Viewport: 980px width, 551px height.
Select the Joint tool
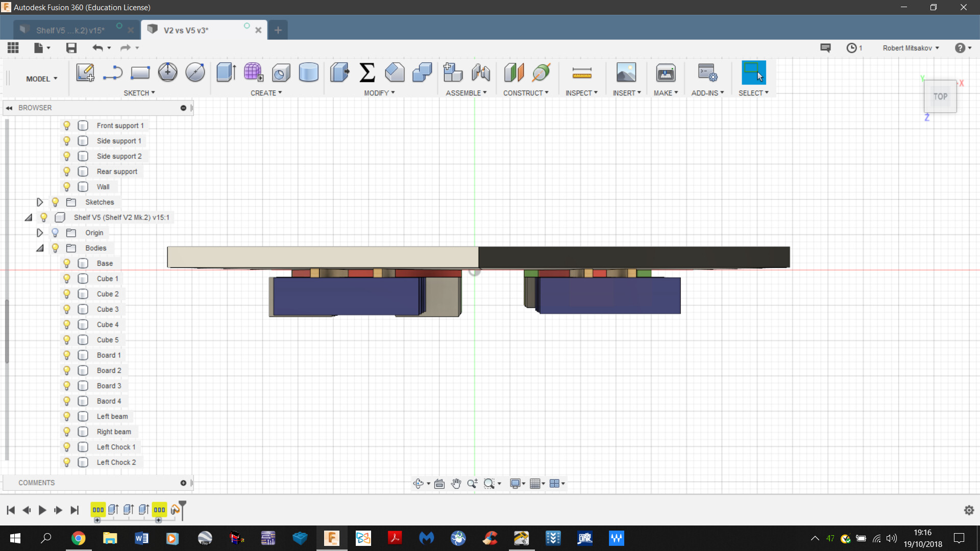point(480,72)
